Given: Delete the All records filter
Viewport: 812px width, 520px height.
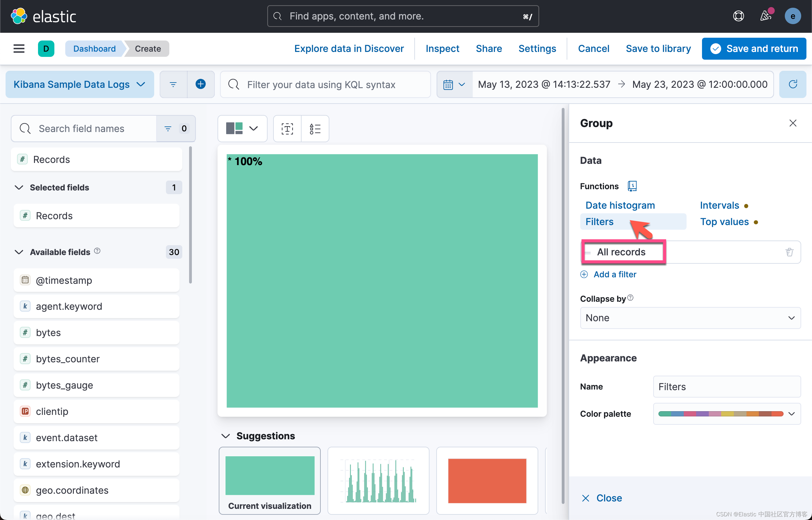Looking at the screenshot, I should pos(789,252).
